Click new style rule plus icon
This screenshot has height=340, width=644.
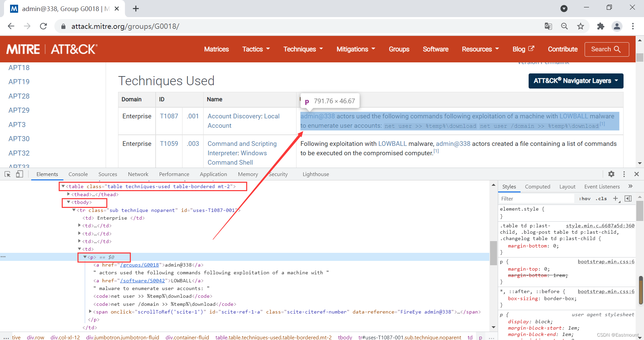pyautogui.click(x=616, y=199)
